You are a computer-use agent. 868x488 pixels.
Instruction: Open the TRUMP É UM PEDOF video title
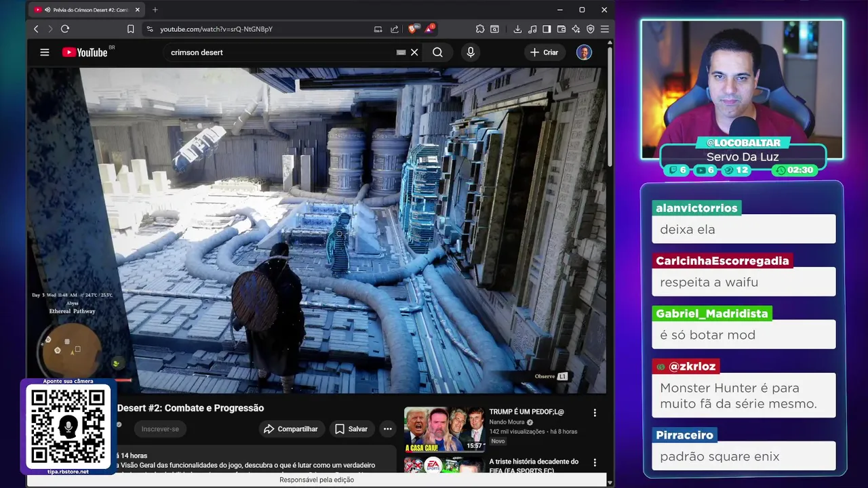point(527,411)
